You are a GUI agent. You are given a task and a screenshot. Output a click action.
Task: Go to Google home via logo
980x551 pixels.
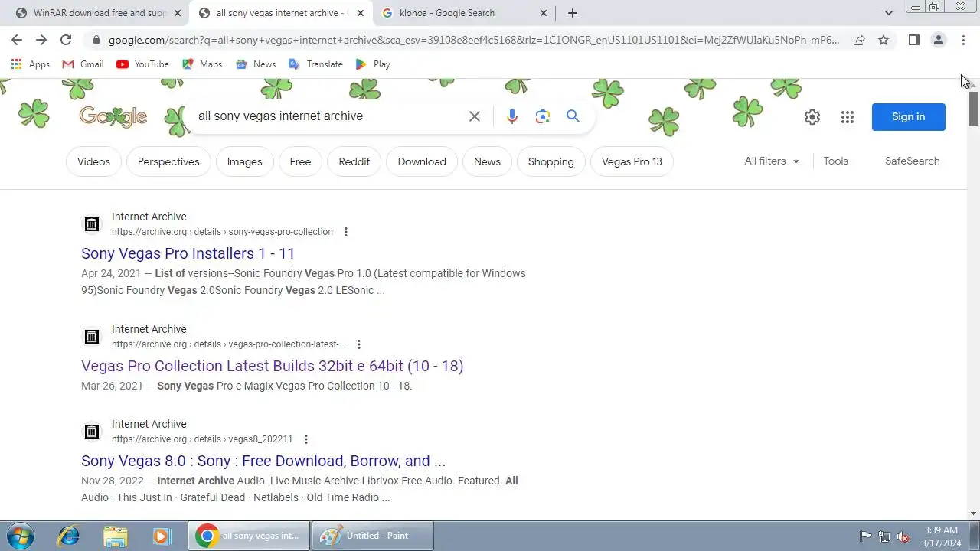113,116
